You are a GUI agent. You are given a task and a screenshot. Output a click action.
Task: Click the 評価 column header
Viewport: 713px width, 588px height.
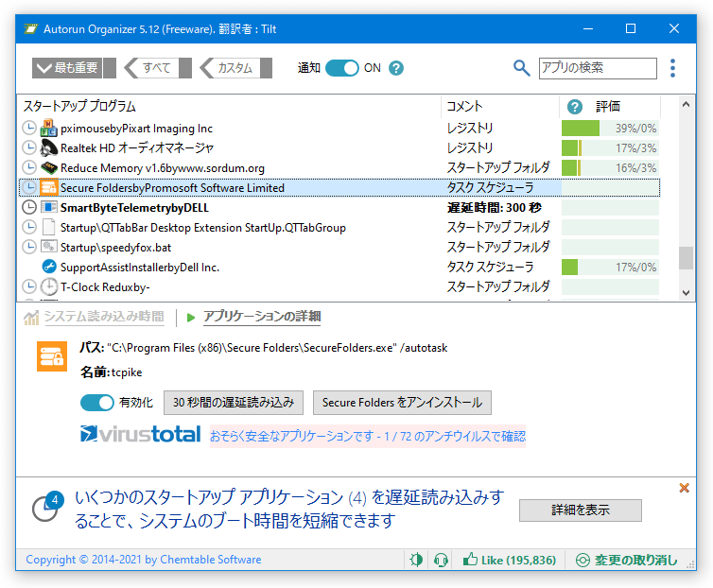(x=608, y=107)
